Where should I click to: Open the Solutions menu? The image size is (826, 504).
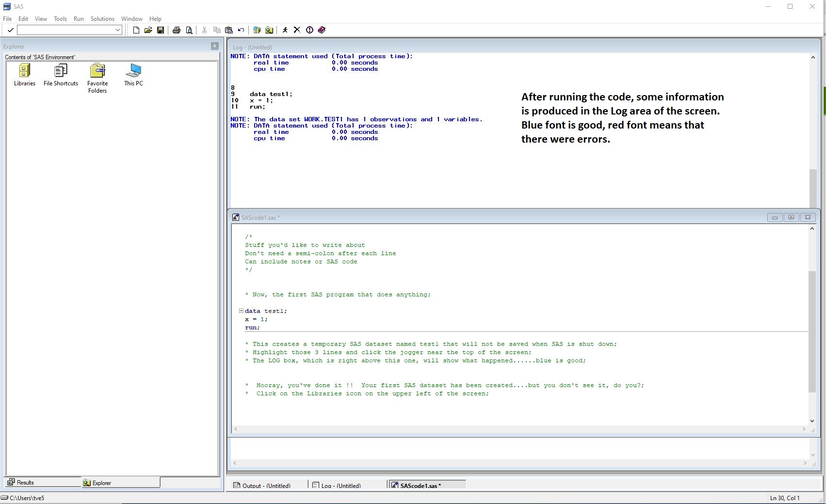(x=102, y=19)
